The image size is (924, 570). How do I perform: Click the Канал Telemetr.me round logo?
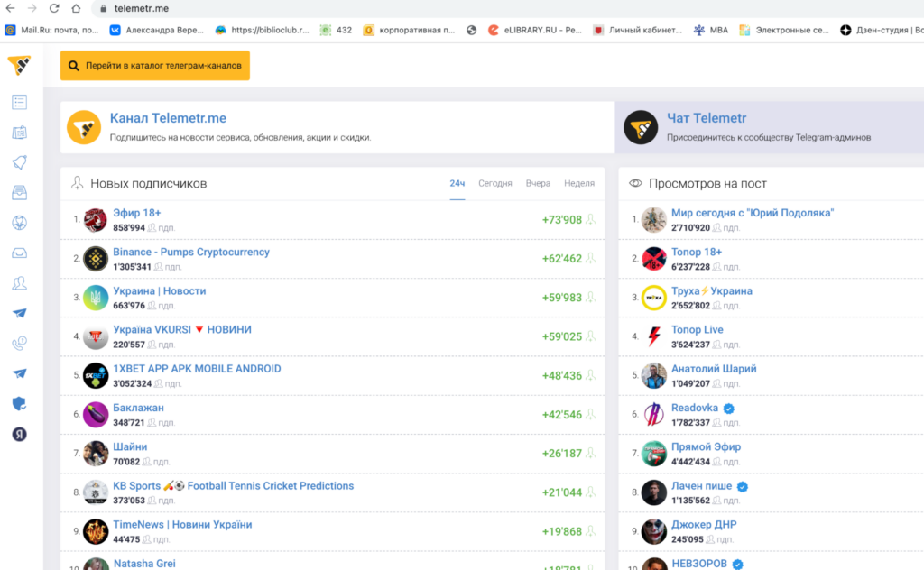tap(84, 127)
